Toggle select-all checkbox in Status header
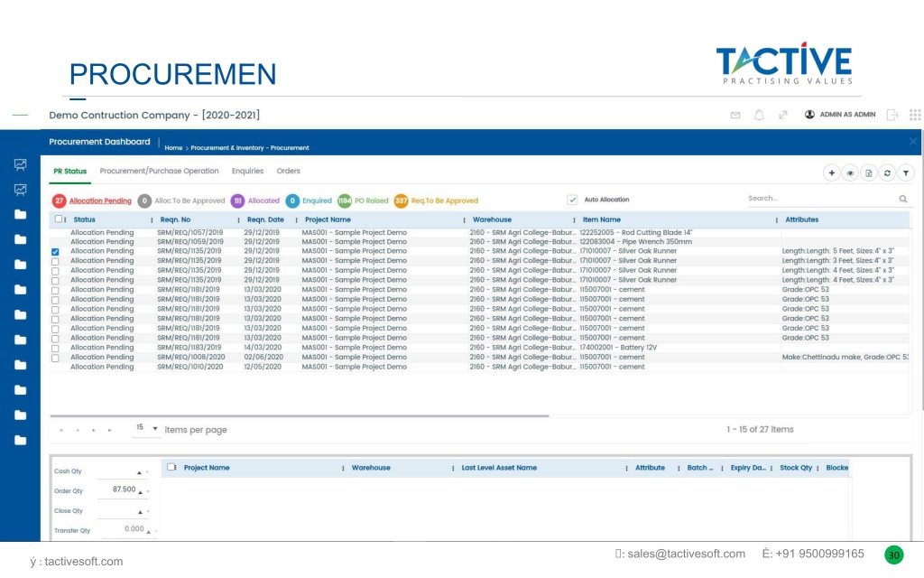Viewport: 924px width, 578px height. 59,219
